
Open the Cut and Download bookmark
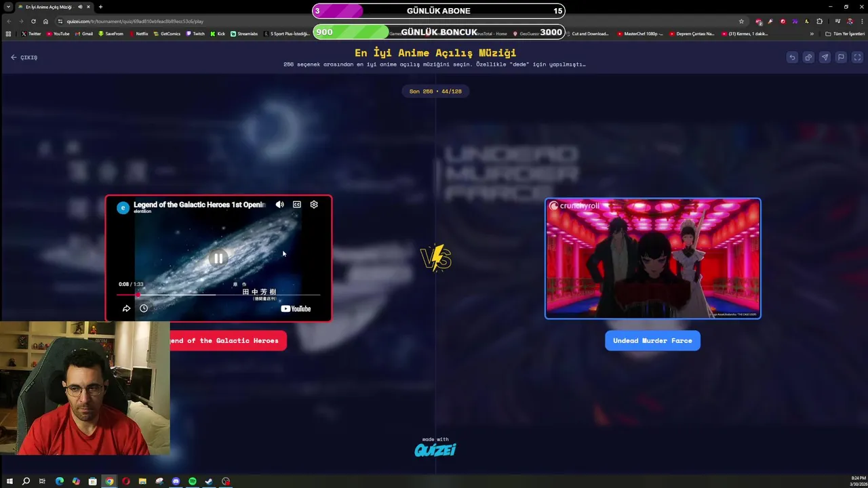[x=587, y=33]
